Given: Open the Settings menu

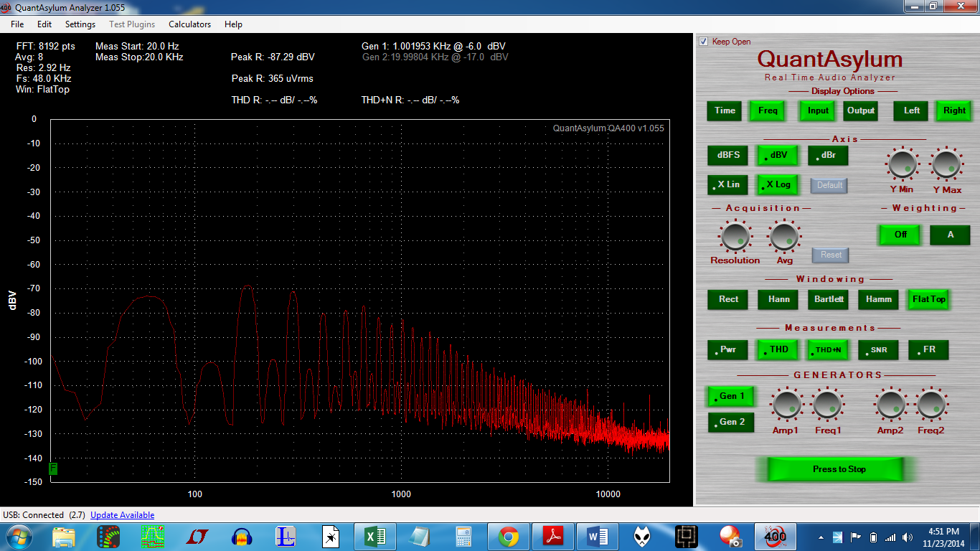Looking at the screenshot, I should point(80,24).
